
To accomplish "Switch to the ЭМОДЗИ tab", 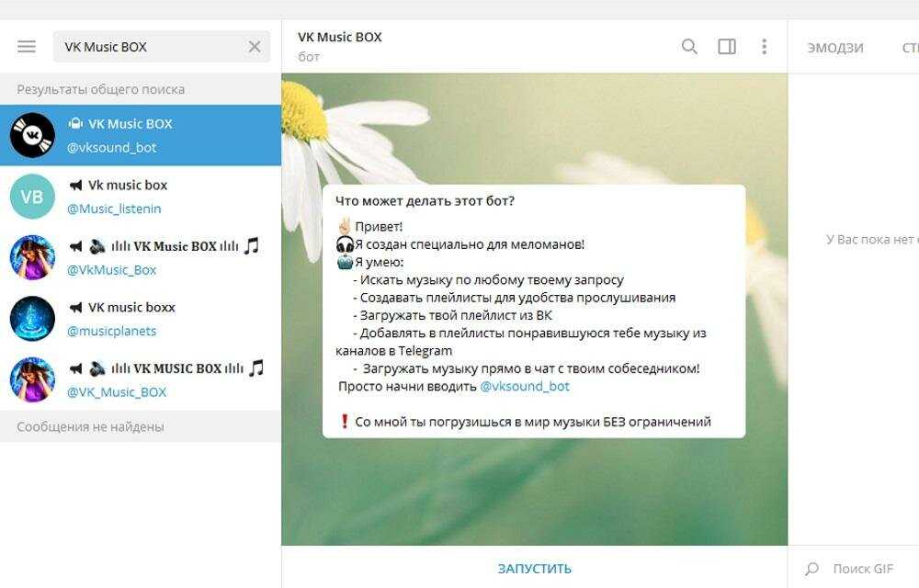I will pyautogui.click(x=835, y=48).
